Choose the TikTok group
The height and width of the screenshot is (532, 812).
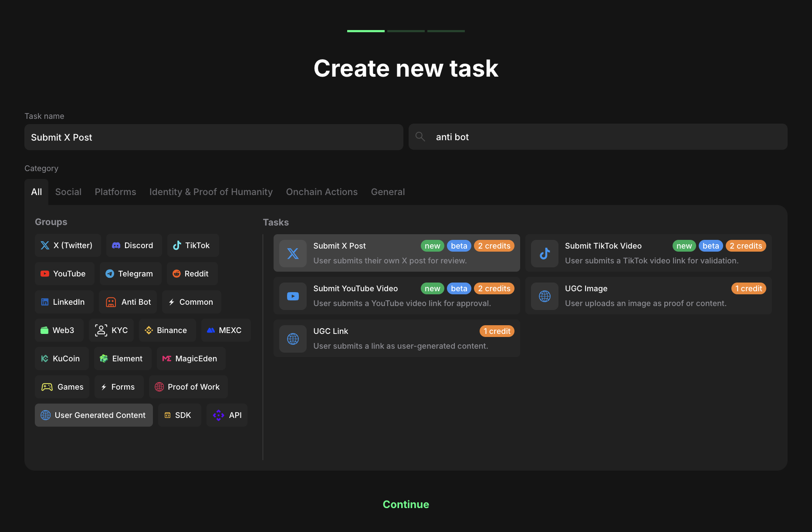[x=193, y=246]
